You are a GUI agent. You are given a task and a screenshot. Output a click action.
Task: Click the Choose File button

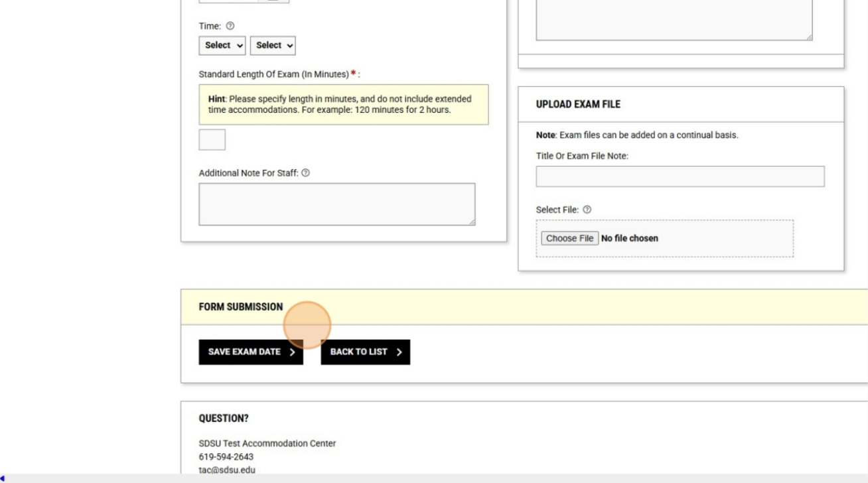569,238
